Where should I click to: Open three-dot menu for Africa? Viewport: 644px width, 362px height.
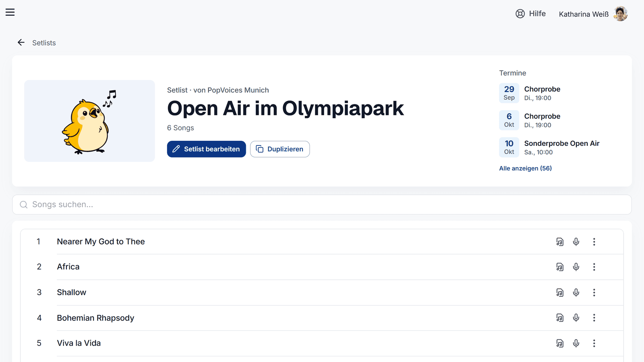point(594,267)
